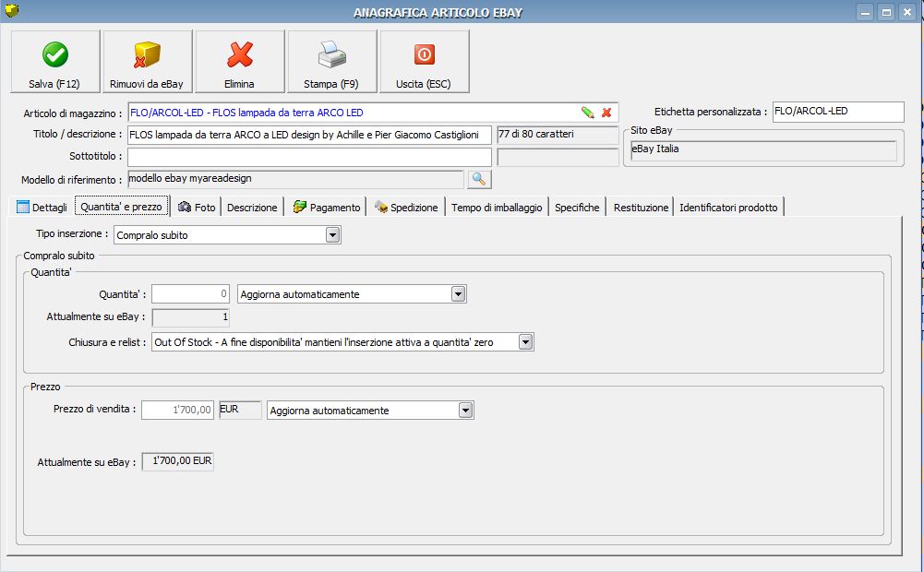Click Quantita' numeric input field
Screen dimensions: 924x572
[x=190, y=294]
